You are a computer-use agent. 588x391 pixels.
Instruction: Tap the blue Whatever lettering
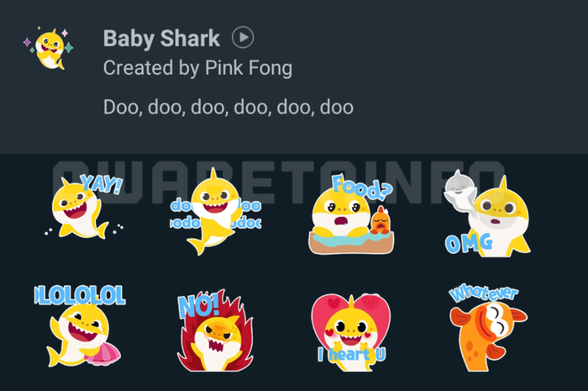(484, 293)
